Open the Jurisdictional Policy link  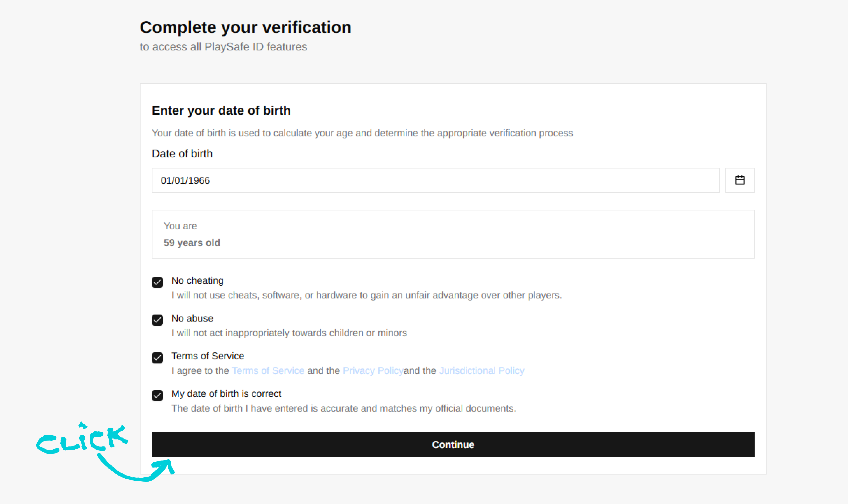click(482, 371)
